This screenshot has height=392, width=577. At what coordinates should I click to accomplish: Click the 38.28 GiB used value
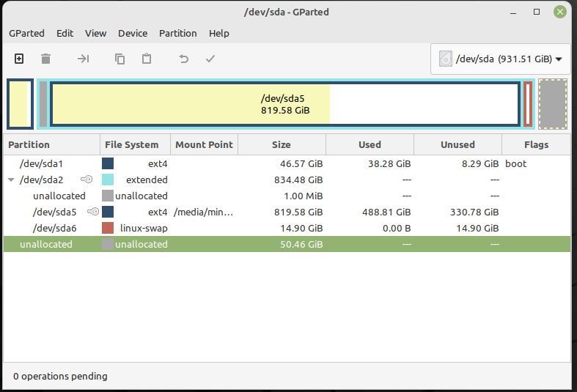pyautogui.click(x=389, y=163)
